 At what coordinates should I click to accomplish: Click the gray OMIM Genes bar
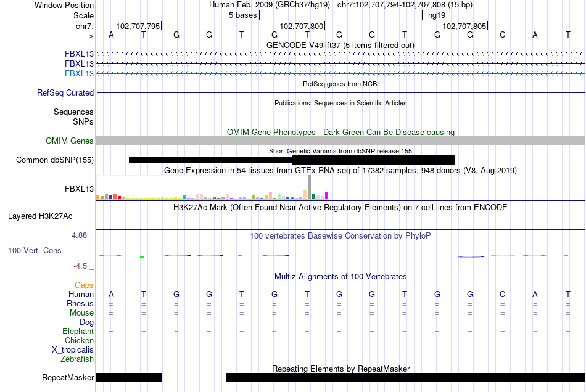click(x=341, y=141)
